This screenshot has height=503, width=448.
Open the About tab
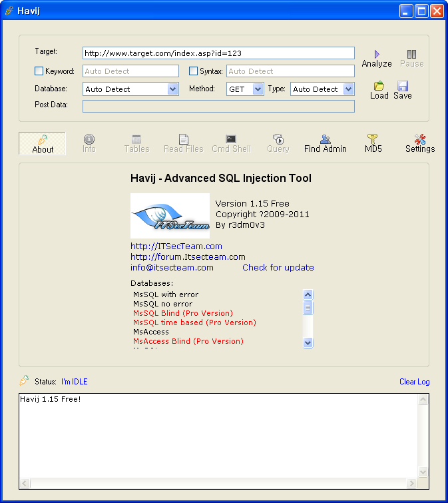click(x=43, y=144)
